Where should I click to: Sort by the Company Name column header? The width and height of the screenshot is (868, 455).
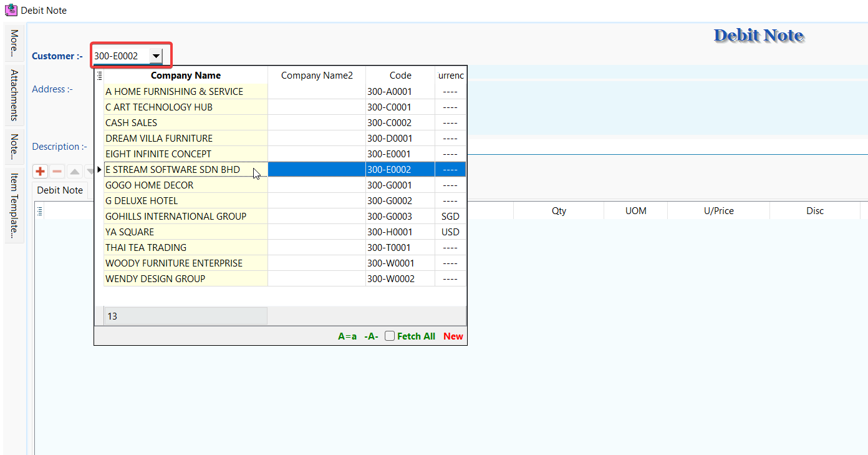(x=185, y=76)
